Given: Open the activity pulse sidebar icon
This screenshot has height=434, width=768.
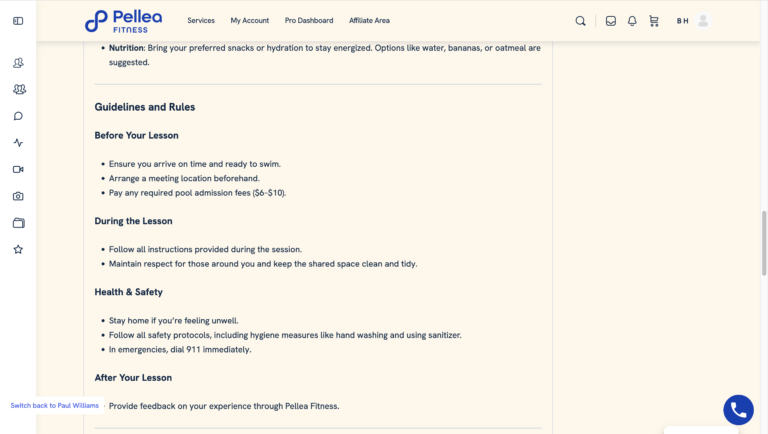Looking at the screenshot, I should coord(18,143).
